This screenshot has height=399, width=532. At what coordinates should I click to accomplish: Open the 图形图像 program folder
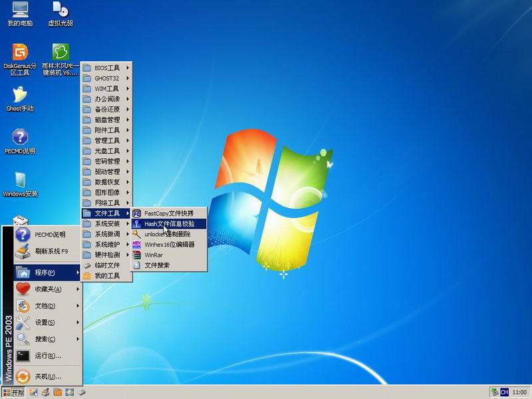coord(106,192)
